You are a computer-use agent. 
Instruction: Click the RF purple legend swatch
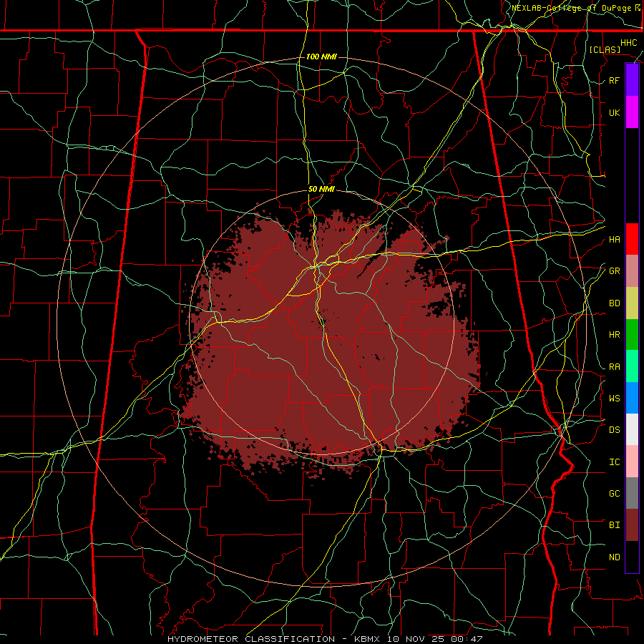click(x=632, y=80)
